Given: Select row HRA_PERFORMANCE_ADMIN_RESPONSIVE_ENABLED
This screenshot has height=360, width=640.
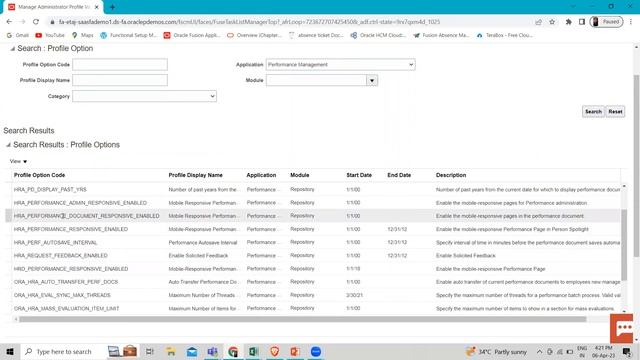Looking at the screenshot, I should tap(313, 203).
